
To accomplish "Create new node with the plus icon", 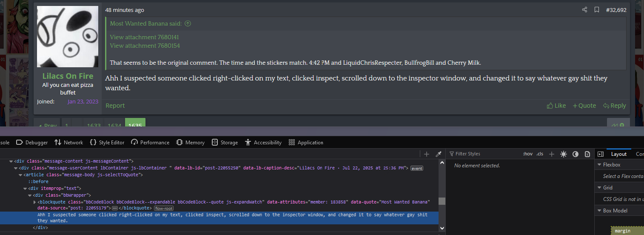I will point(427,154).
